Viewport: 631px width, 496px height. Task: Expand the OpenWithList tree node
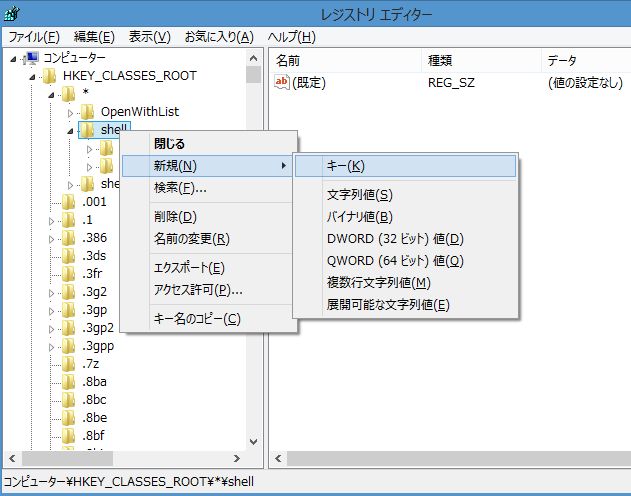[x=71, y=112]
